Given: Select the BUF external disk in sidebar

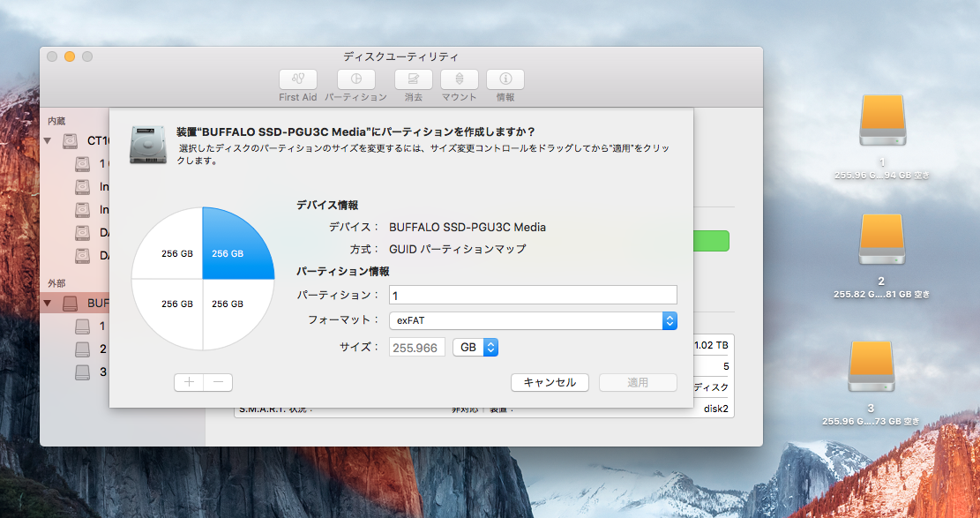Looking at the screenshot, I should point(75,304).
